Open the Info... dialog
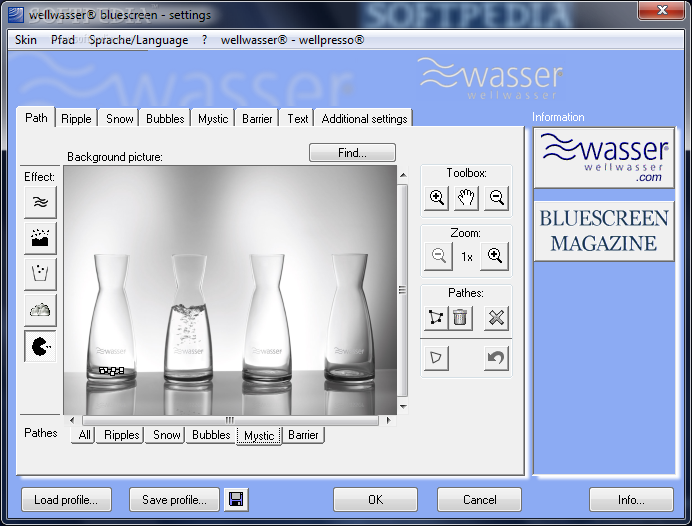The width and height of the screenshot is (692, 526). tap(631, 500)
